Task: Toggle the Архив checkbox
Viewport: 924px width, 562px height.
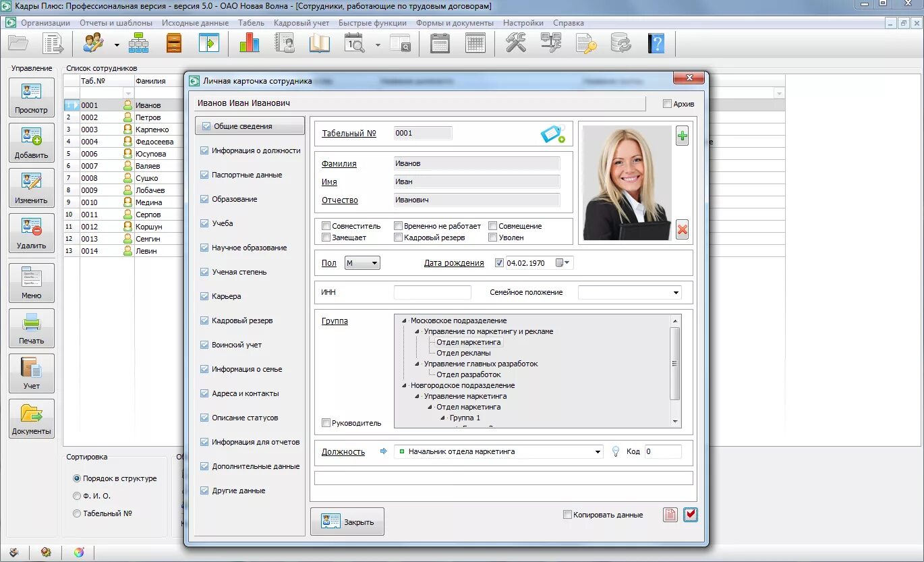Action: pos(668,104)
